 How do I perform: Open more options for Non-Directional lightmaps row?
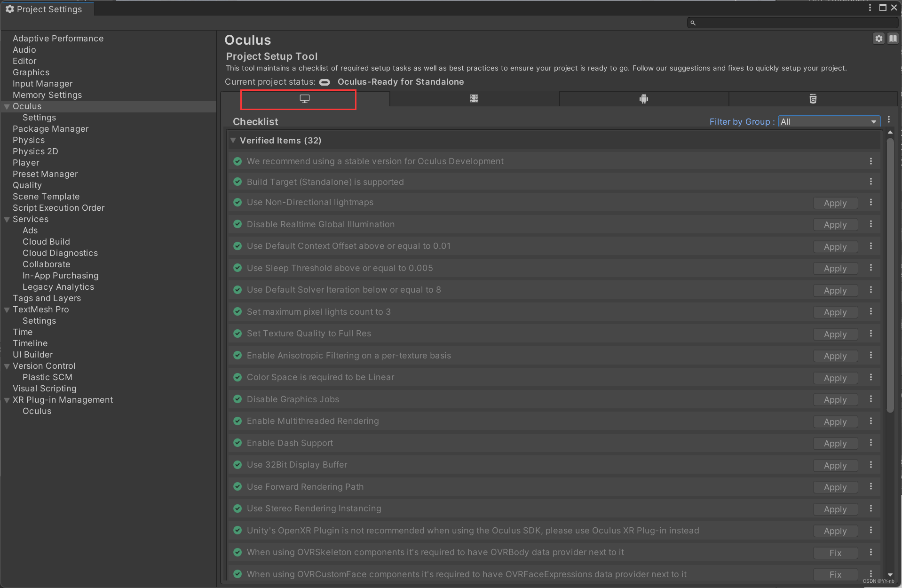tap(871, 202)
